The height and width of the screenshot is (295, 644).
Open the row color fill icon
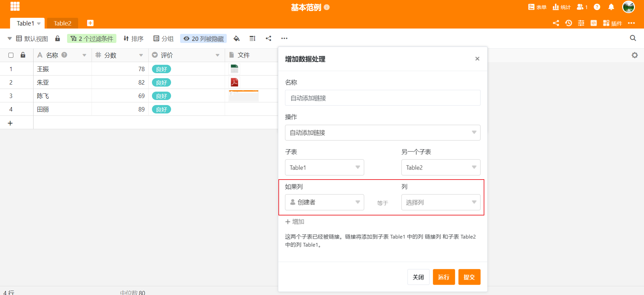[x=236, y=38]
